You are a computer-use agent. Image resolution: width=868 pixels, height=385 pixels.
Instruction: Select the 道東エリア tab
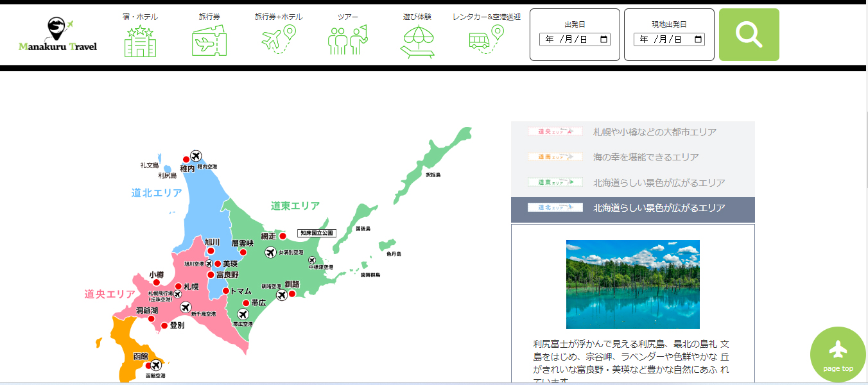coord(632,183)
